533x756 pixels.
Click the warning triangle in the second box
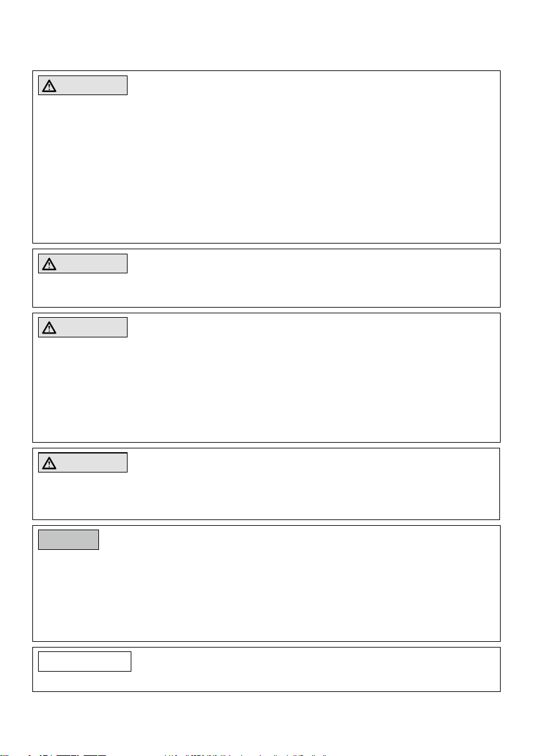click(49, 264)
